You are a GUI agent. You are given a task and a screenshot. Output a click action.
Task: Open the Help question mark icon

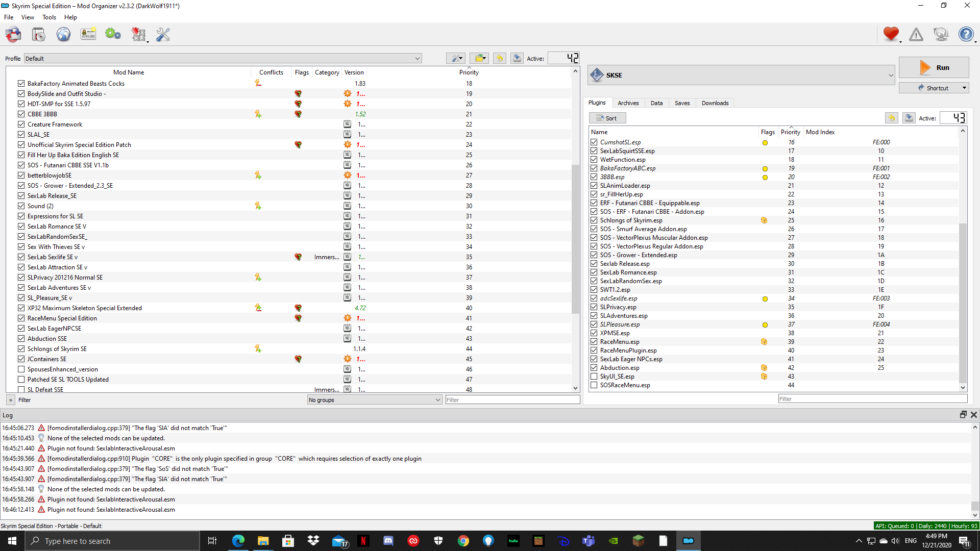coord(966,34)
